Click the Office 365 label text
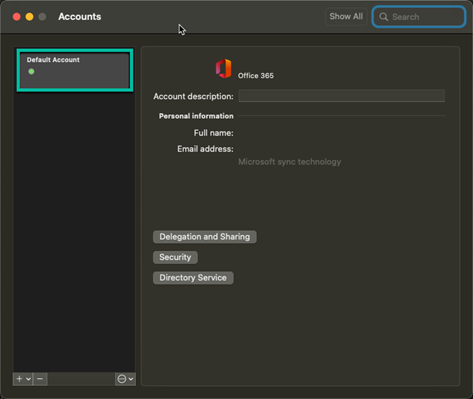 pyautogui.click(x=256, y=76)
